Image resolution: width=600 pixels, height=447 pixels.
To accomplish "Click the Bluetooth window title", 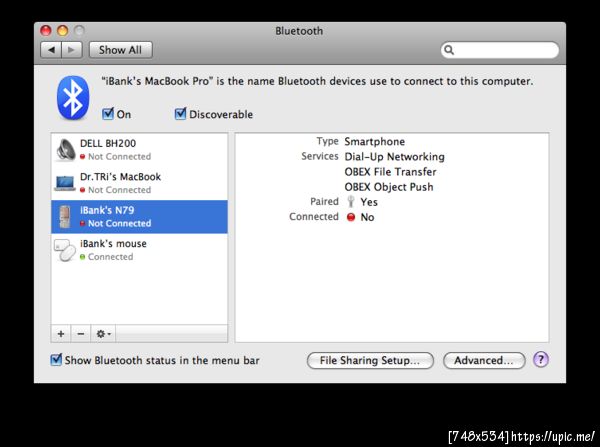I will 299,31.
